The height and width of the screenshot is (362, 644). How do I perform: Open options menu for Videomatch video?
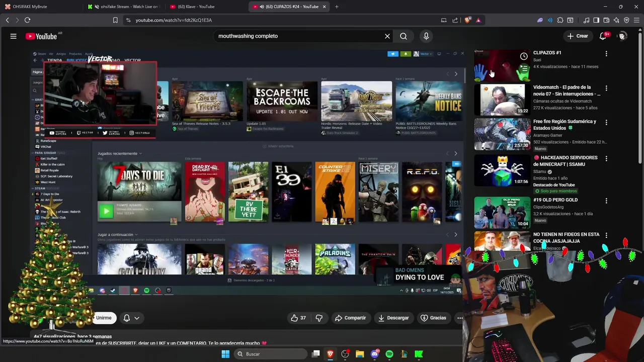coord(606,88)
